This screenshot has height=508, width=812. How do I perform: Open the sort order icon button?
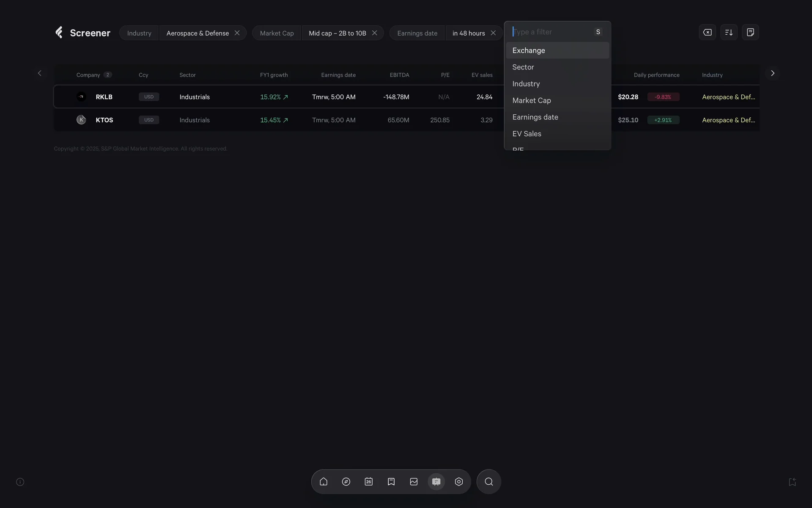click(729, 32)
